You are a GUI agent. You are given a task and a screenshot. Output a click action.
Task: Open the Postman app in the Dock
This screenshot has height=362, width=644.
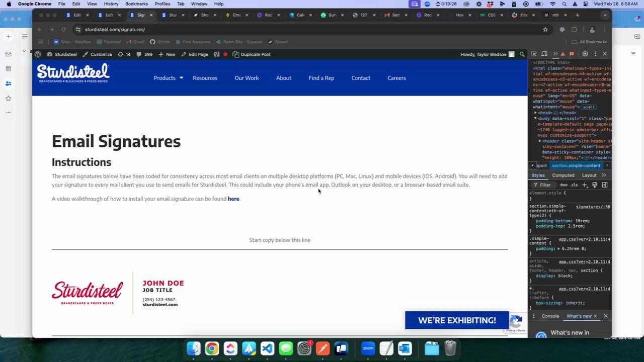[x=323, y=348]
